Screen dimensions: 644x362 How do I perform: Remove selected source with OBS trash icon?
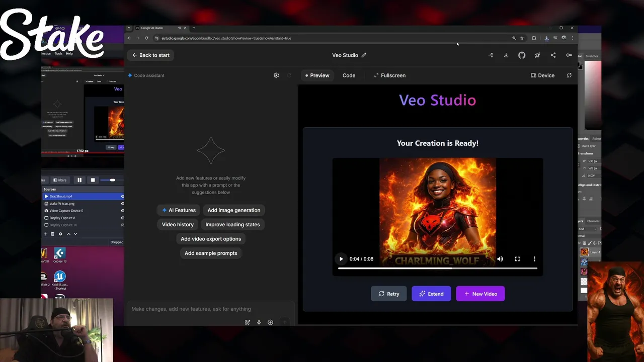coord(52,234)
